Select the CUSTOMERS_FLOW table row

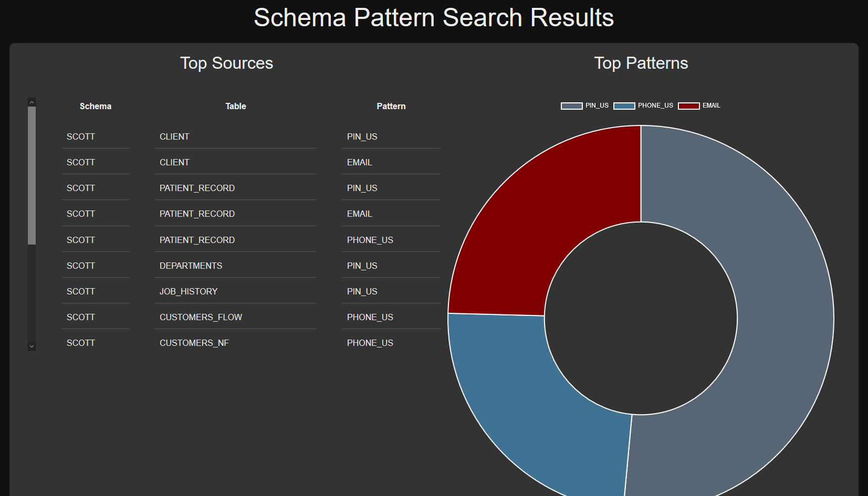pos(235,316)
